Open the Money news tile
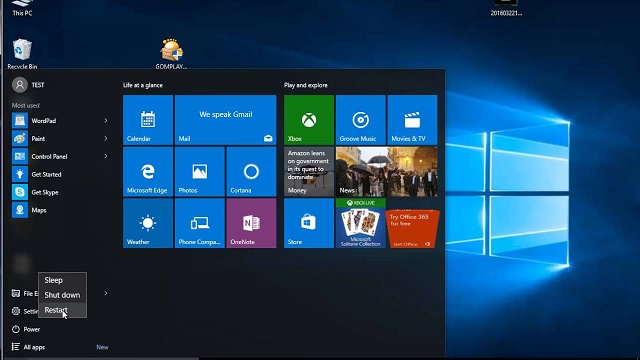 point(309,172)
